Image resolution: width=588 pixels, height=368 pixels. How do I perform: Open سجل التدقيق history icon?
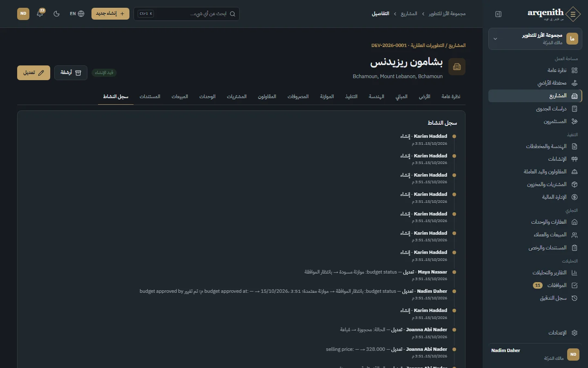click(575, 298)
